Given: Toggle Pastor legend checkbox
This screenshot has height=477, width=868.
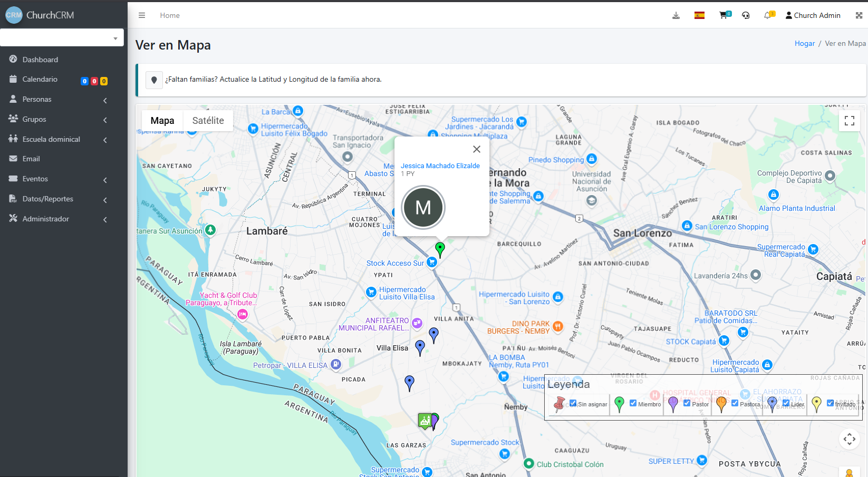Looking at the screenshot, I should (687, 403).
